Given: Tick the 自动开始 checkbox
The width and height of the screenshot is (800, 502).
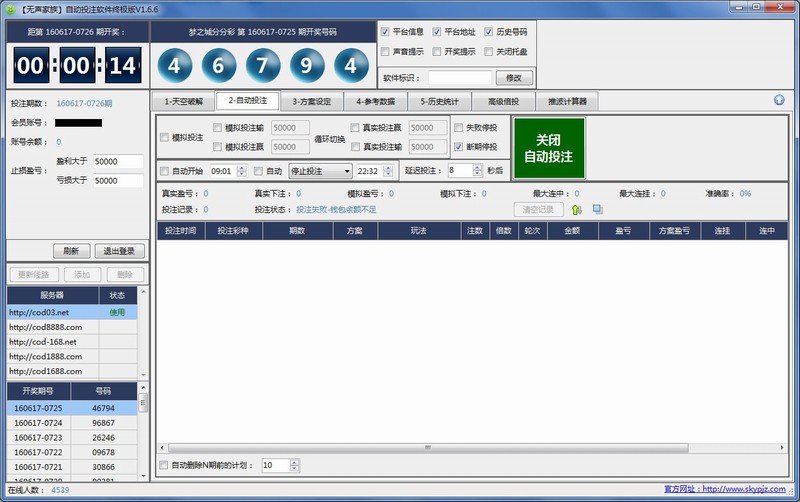Looking at the screenshot, I should [x=166, y=171].
